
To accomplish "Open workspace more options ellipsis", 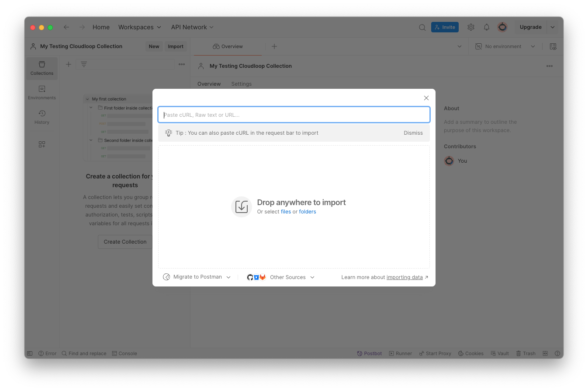I will (550, 66).
